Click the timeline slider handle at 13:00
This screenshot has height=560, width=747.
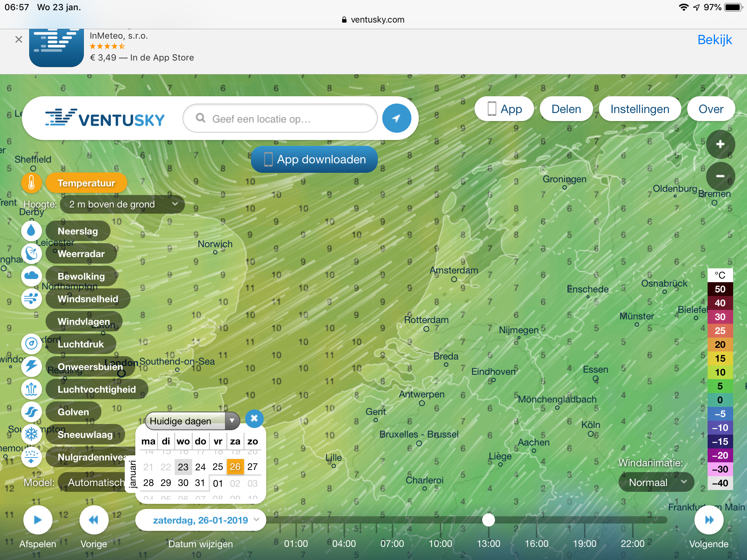(x=488, y=520)
